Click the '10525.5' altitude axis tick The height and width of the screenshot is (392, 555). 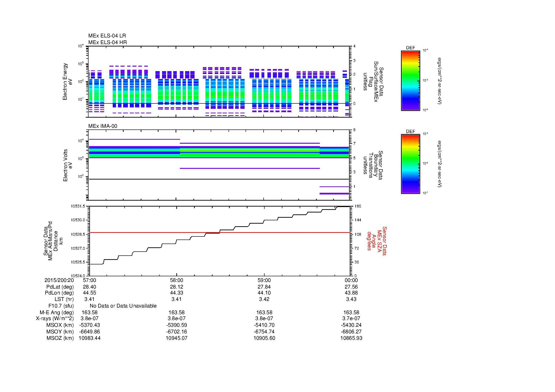click(x=78, y=262)
